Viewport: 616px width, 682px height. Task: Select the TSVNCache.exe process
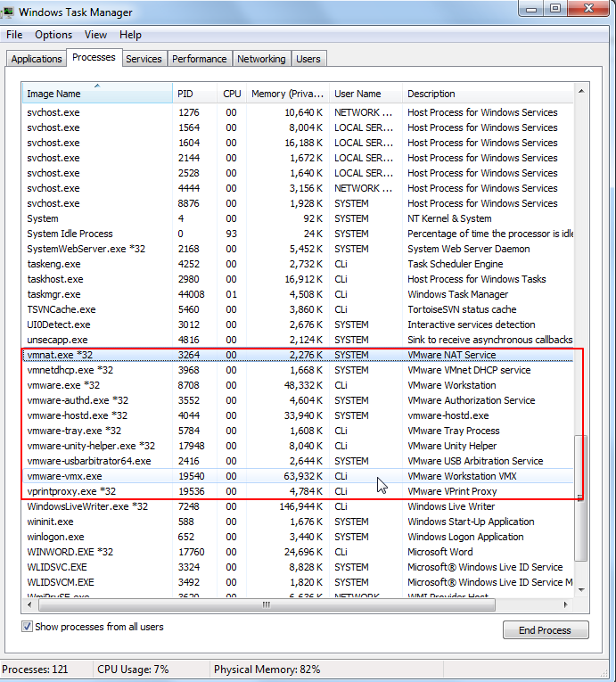pos(298,309)
